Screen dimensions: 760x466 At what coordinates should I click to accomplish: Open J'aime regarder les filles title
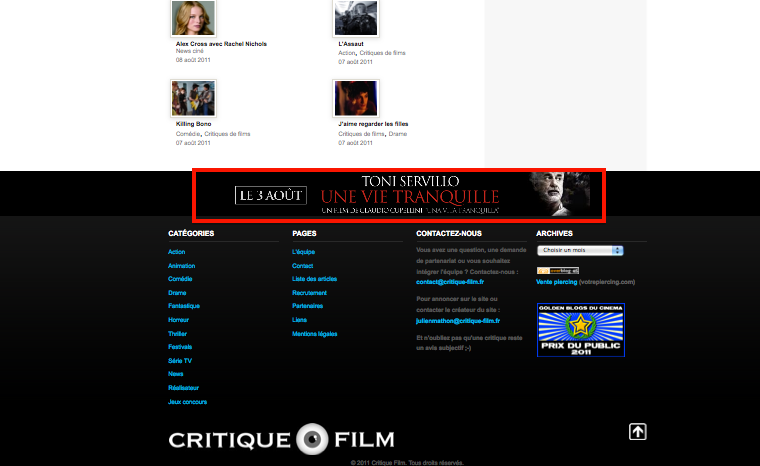pyautogui.click(x=373, y=124)
